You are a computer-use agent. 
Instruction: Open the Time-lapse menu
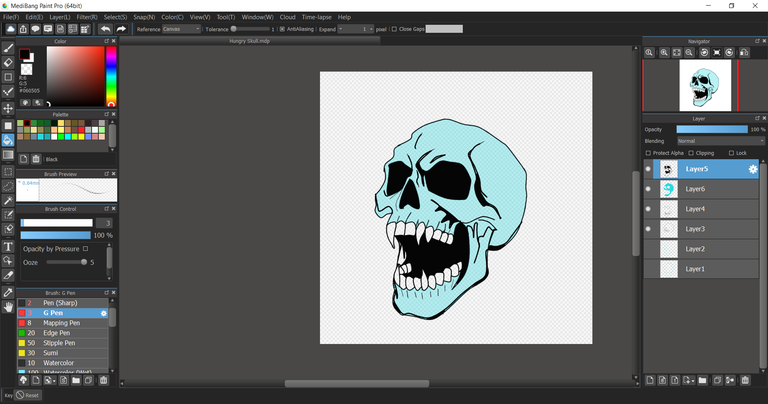point(316,17)
